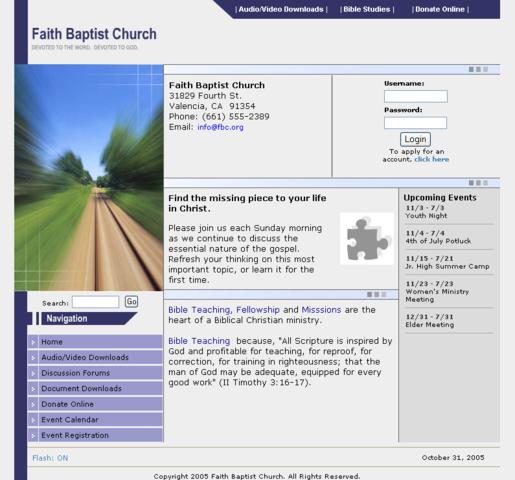Open Donate Online in top menu
This screenshot has width=515, height=480.
tap(440, 9)
